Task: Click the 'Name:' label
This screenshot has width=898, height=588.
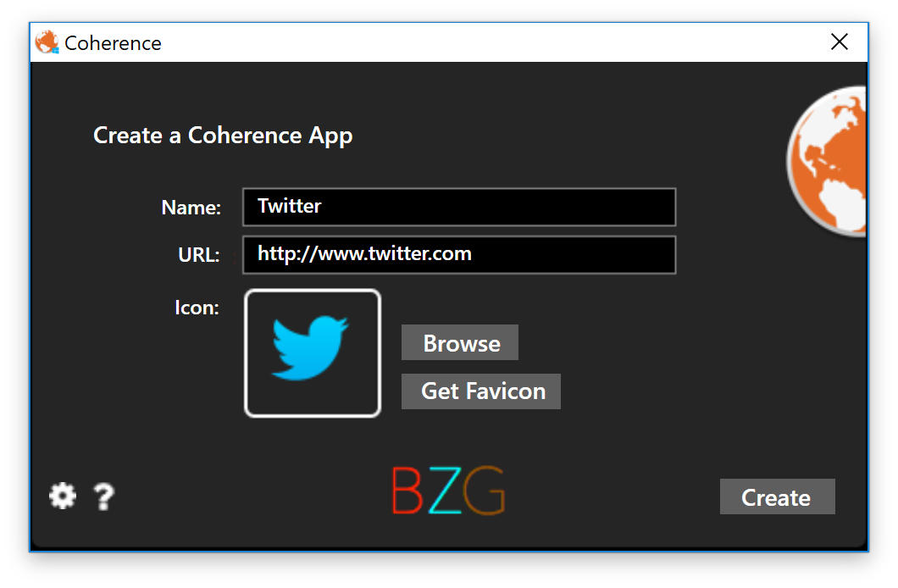Action: pyautogui.click(x=191, y=208)
